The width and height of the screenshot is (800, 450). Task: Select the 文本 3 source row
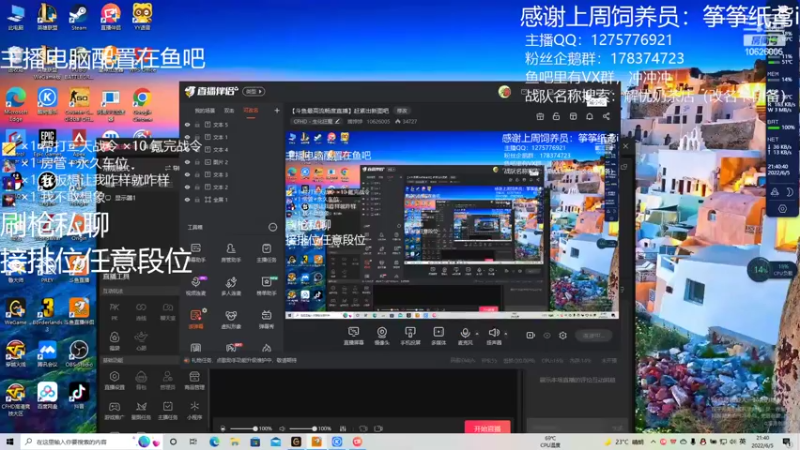[x=232, y=174]
